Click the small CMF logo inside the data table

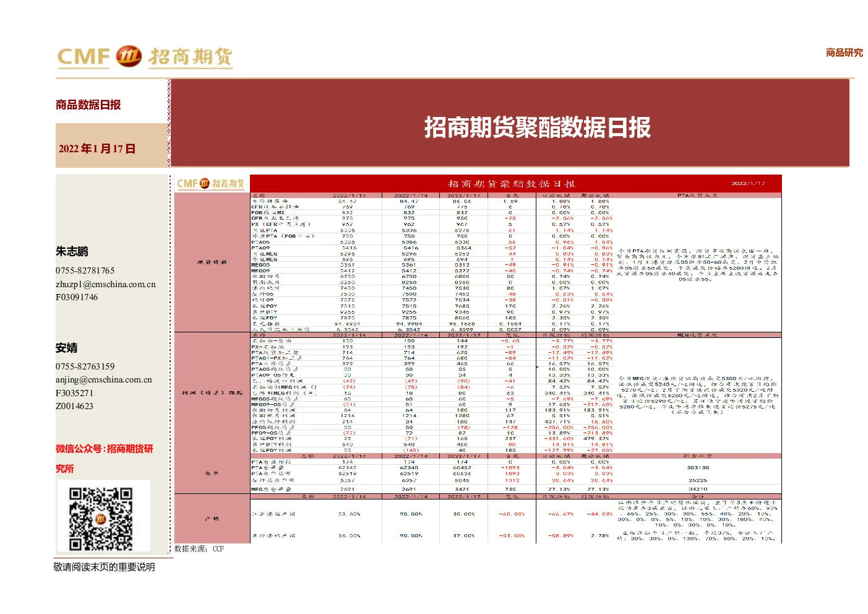(211, 184)
